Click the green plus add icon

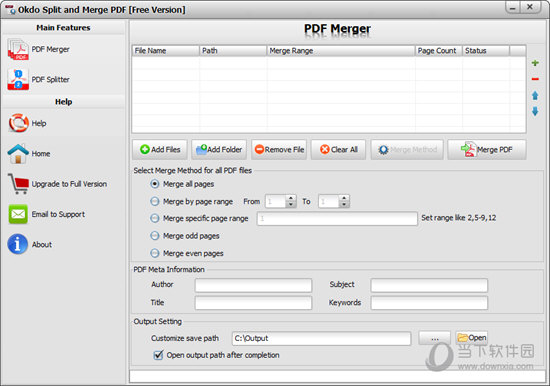click(535, 63)
